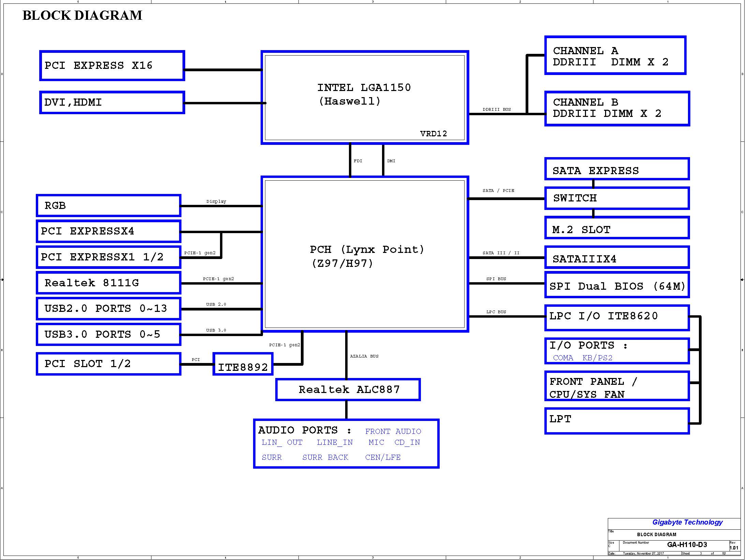Click document number GA-H110-D3
Viewport: 748px width, 560px height.
click(687, 545)
